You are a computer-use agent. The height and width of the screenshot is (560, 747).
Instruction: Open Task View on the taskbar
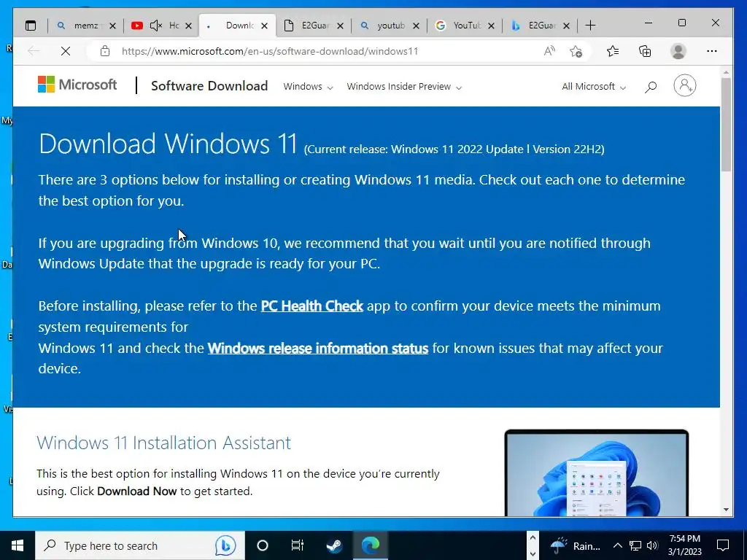point(298,545)
